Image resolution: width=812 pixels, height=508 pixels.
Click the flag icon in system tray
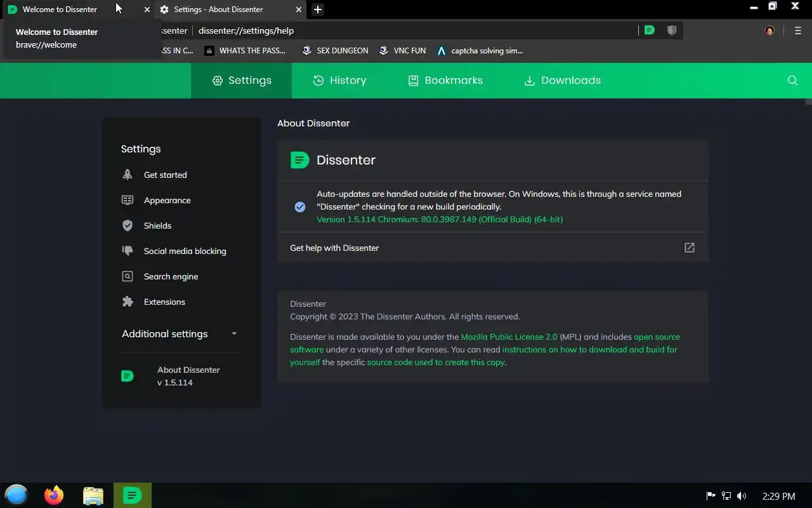[711, 496]
